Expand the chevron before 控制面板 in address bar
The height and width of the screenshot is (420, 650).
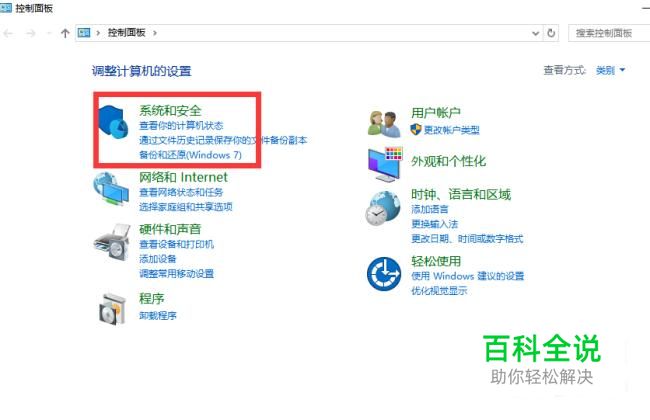pyautogui.click(x=98, y=33)
